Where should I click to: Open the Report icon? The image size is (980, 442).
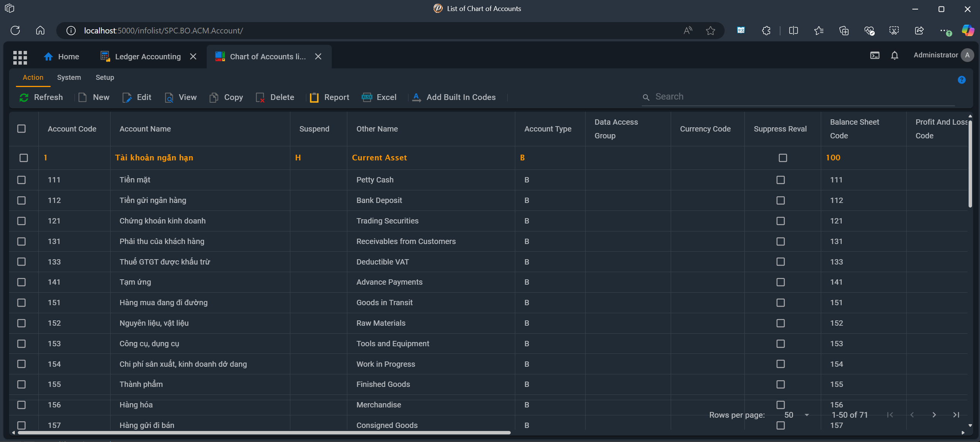[314, 97]
